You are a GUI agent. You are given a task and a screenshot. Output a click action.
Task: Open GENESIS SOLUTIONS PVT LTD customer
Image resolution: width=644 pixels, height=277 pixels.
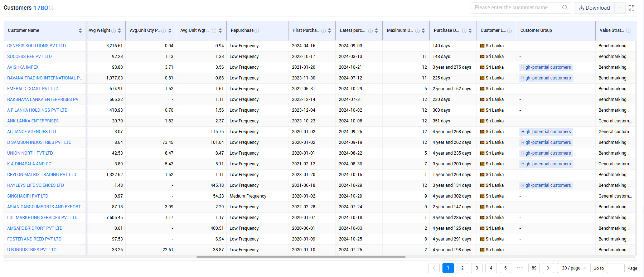[x=37, y=46]
